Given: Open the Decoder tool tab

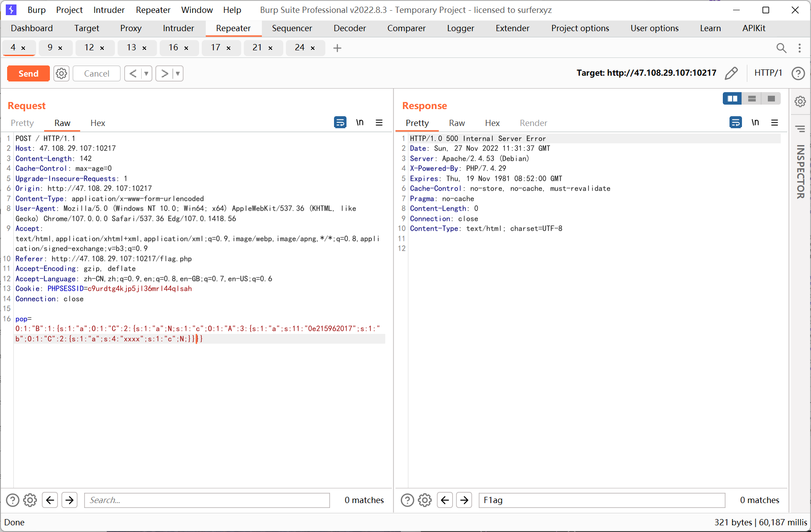Looking at the screenshot, I should coord(350,28).
